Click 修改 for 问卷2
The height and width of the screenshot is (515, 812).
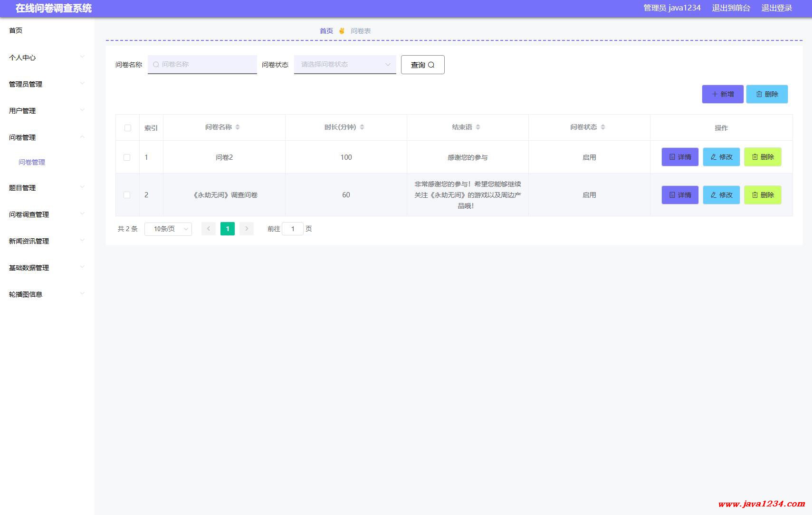point(721,157)
